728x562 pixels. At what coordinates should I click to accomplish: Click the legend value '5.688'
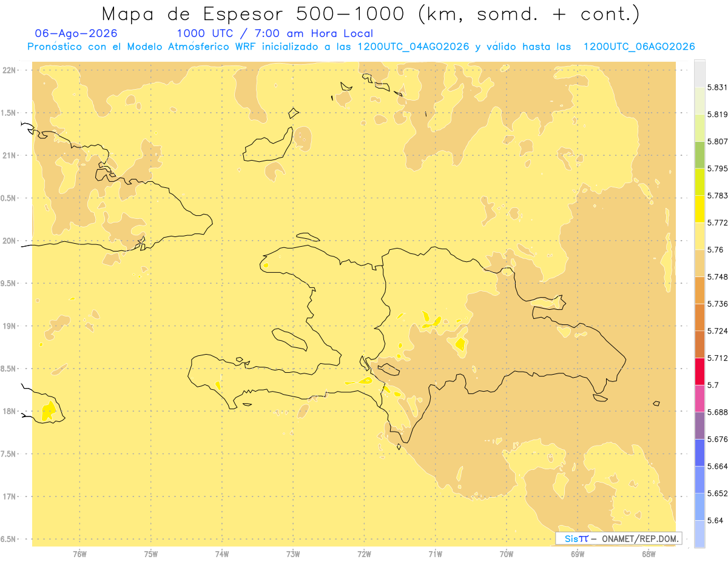point(717,412)
